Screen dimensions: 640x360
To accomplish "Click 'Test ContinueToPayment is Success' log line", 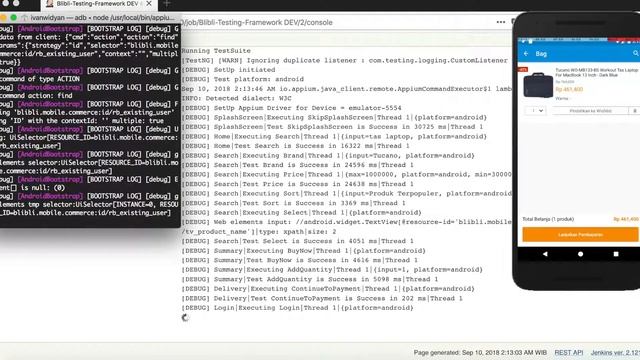I will coord(322,298).
